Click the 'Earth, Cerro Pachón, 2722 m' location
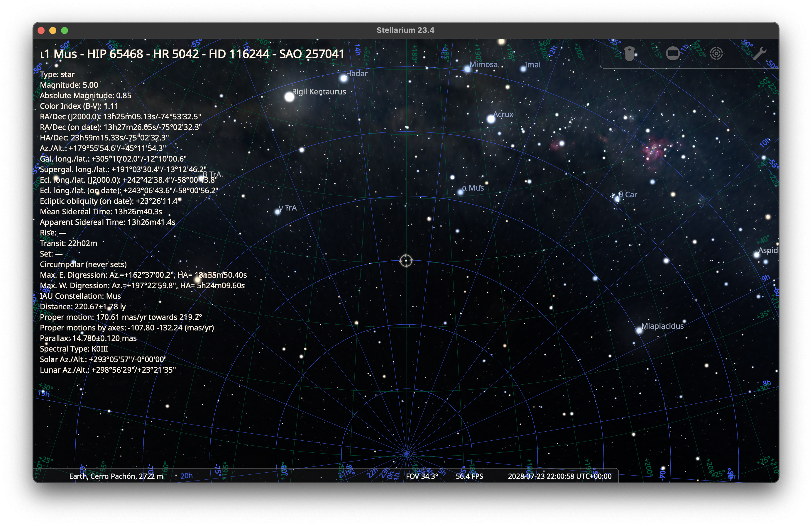This screenshot has height=526, width=812. click(116, 476)
